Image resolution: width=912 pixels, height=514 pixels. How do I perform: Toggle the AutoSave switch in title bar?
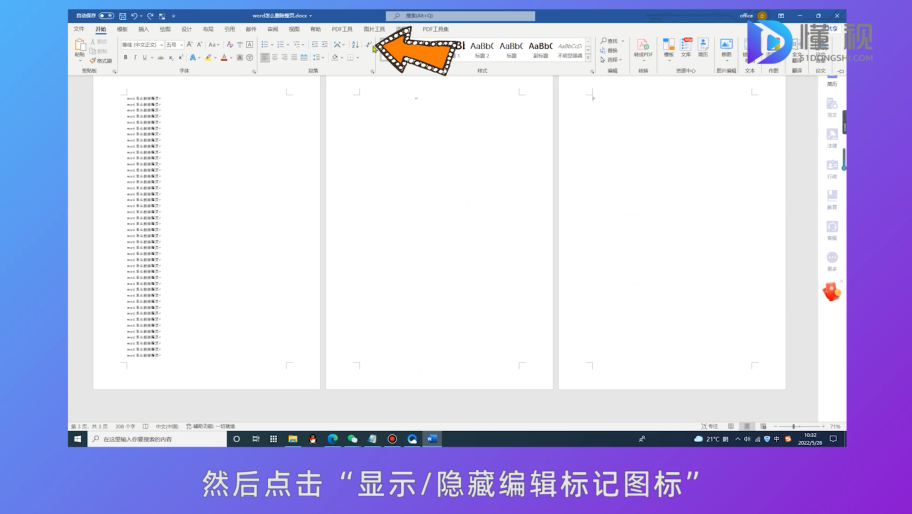pyautogui.click(x=106, y=16)
